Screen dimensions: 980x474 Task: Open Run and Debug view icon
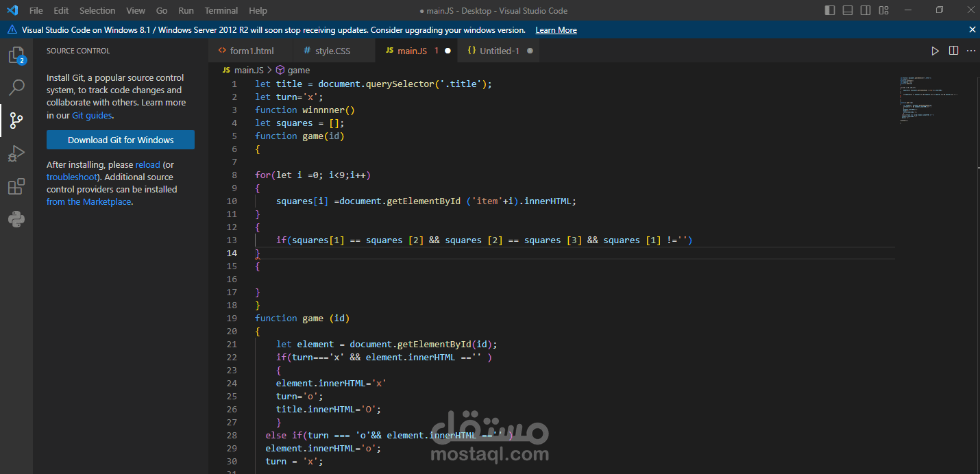16,153
